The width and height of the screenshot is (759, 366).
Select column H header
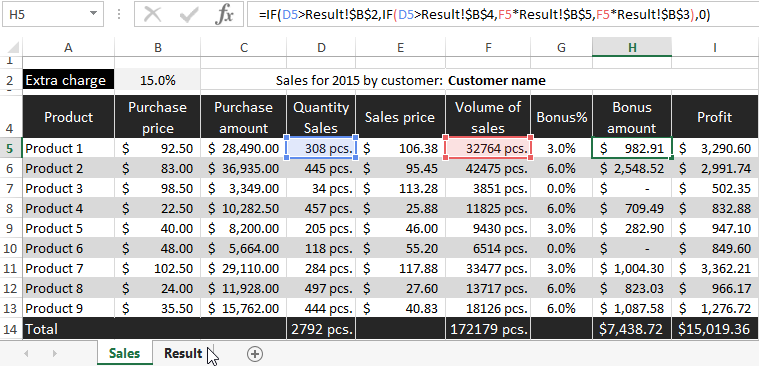coord(632,47)
